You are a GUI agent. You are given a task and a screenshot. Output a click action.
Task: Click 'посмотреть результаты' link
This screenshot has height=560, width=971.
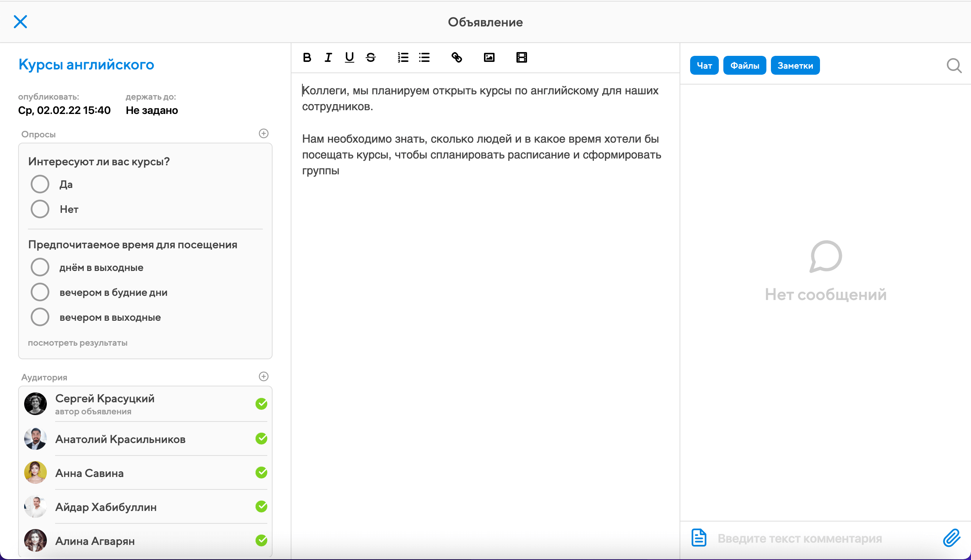(x=77, y=343)
